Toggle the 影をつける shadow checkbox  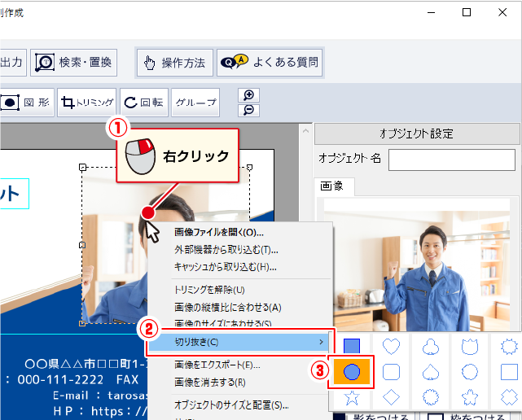(340, 417)
